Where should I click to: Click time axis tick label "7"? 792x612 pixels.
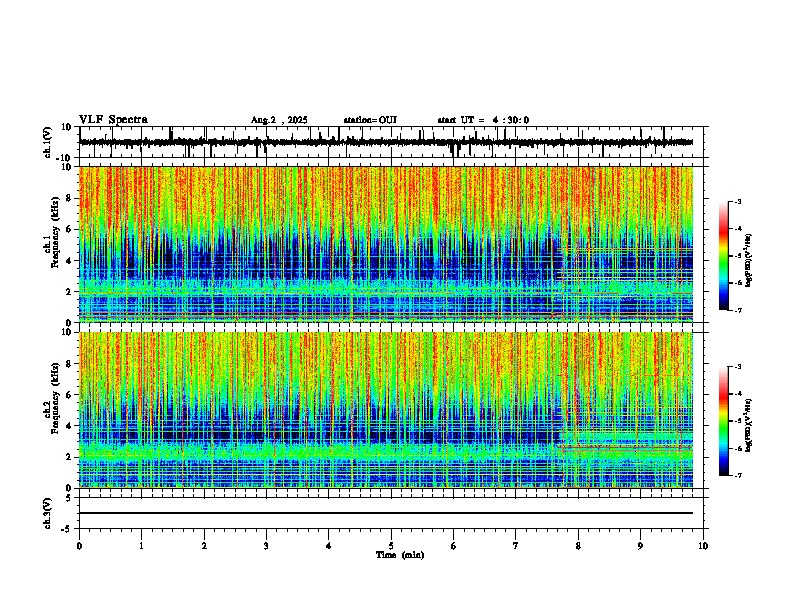coord(516,546)
